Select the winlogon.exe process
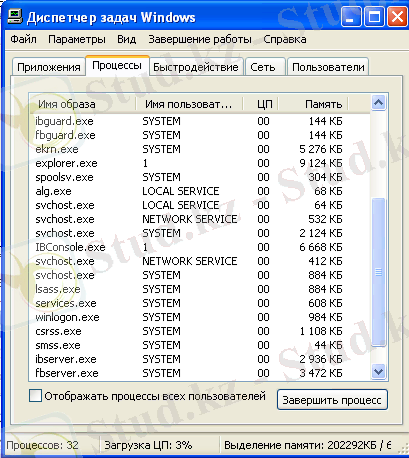Viewport: 409px width, 458px height. click(x=200, y=317)
